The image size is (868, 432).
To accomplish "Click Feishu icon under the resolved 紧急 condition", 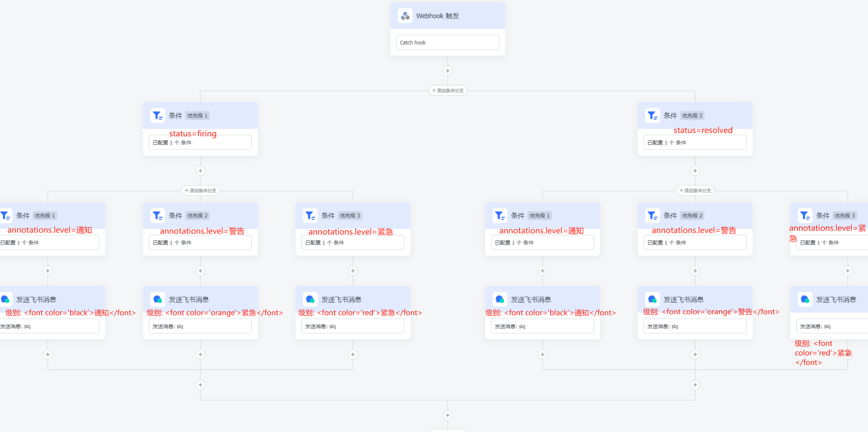I will (x=805, y=299).
